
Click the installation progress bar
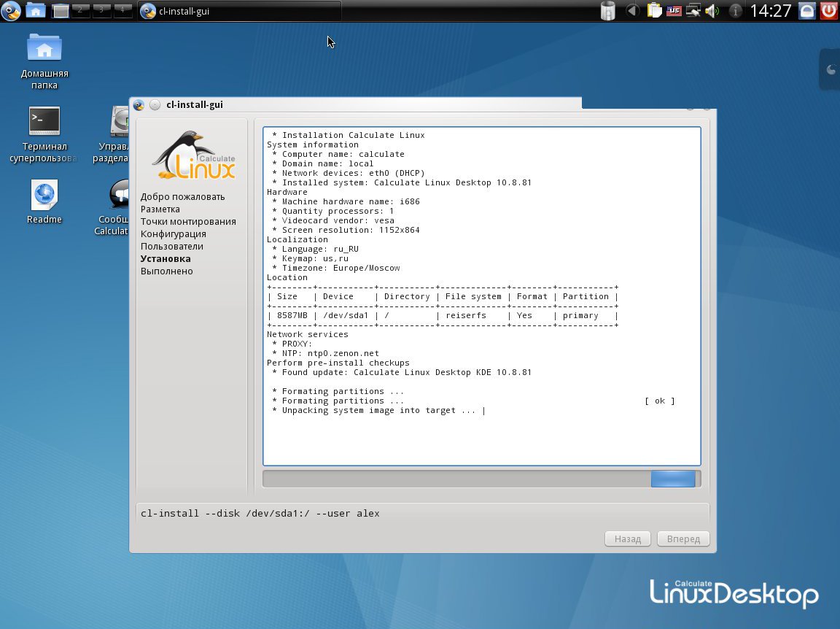(x=481, y=479)
